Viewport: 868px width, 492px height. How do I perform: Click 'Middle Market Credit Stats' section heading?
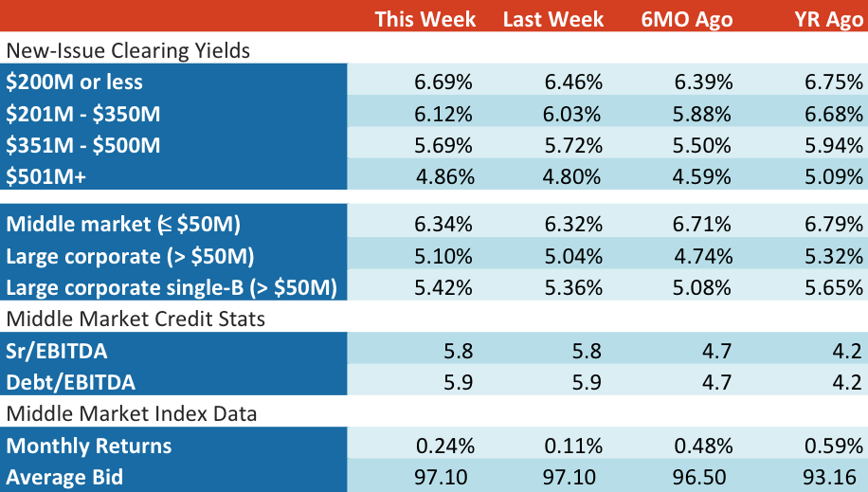[x=136, y=319]
